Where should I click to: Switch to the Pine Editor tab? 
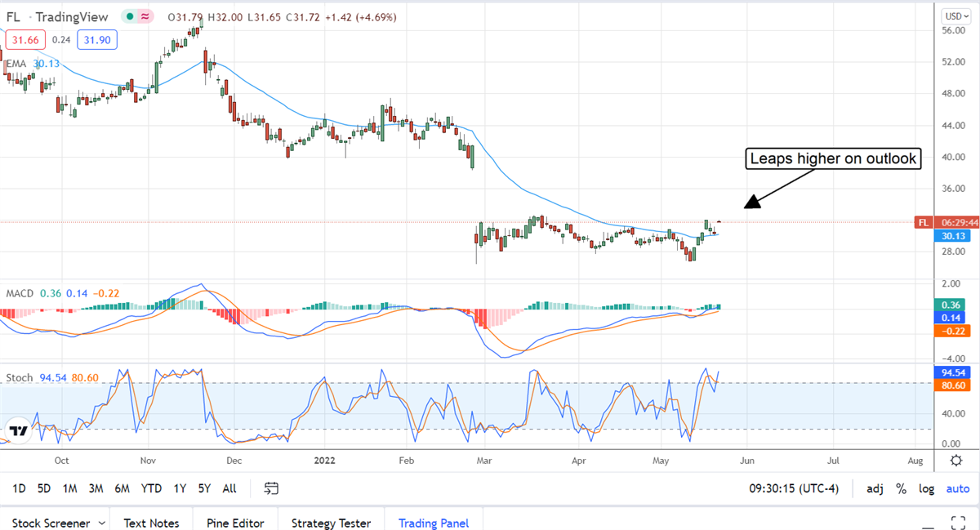pos(234,523)
